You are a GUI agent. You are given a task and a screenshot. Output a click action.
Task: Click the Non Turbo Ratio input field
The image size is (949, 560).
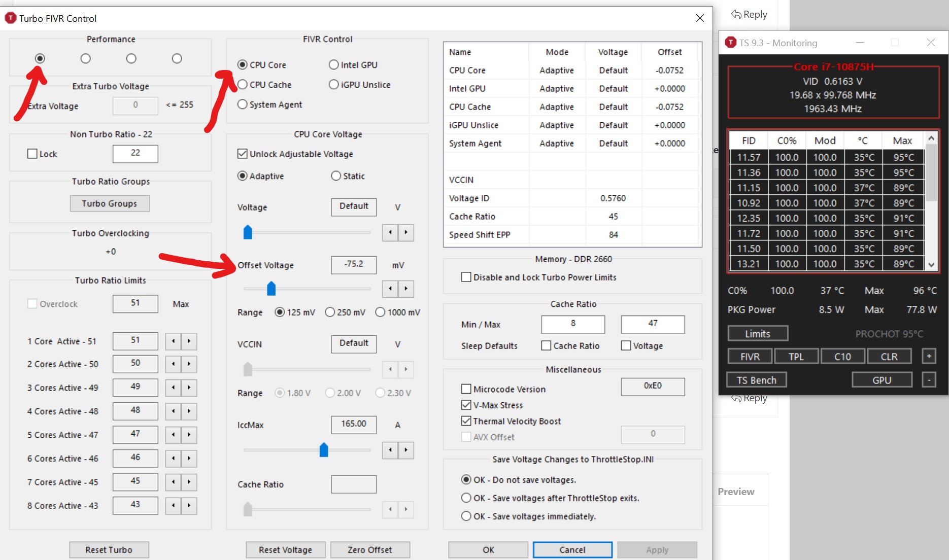point(135,153)
